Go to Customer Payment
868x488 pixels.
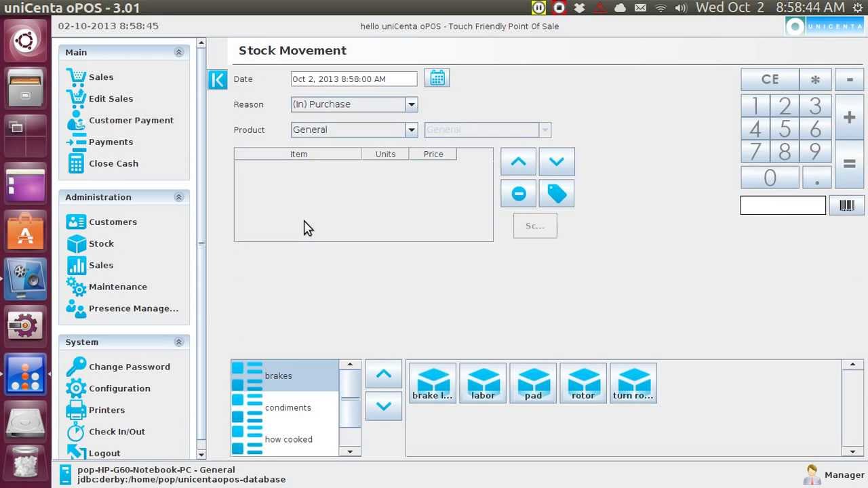point(131,121)
